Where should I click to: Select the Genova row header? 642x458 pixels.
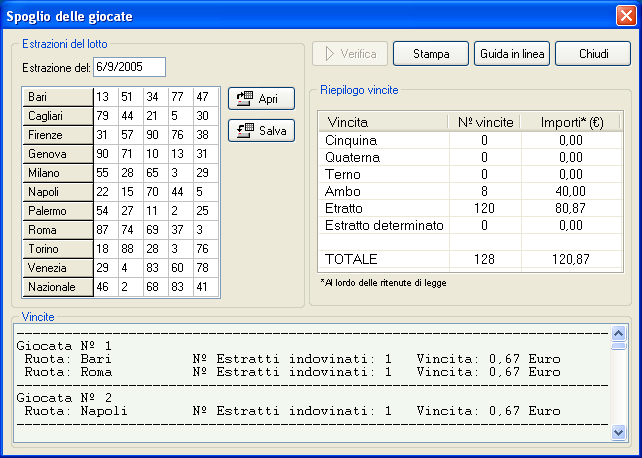click(x=58, y=154)
